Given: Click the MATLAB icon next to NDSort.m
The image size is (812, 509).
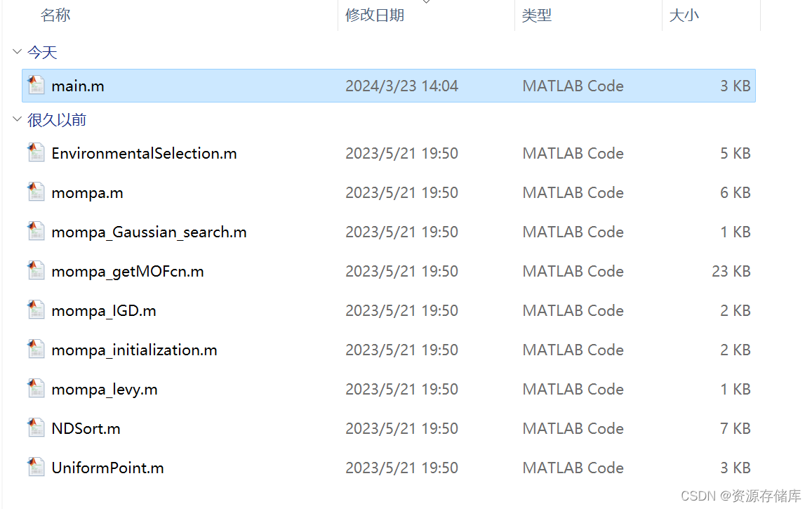Looking at the screenshot, I should pos(36,428).
